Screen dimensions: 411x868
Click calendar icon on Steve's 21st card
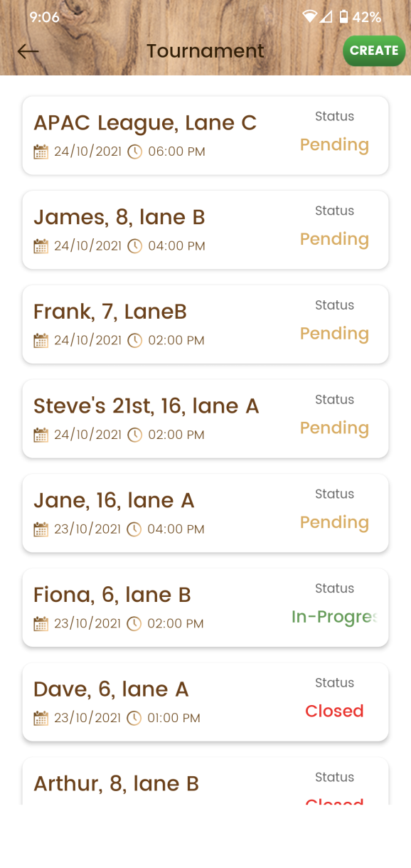pyautogui.click(x=41, y=435)
